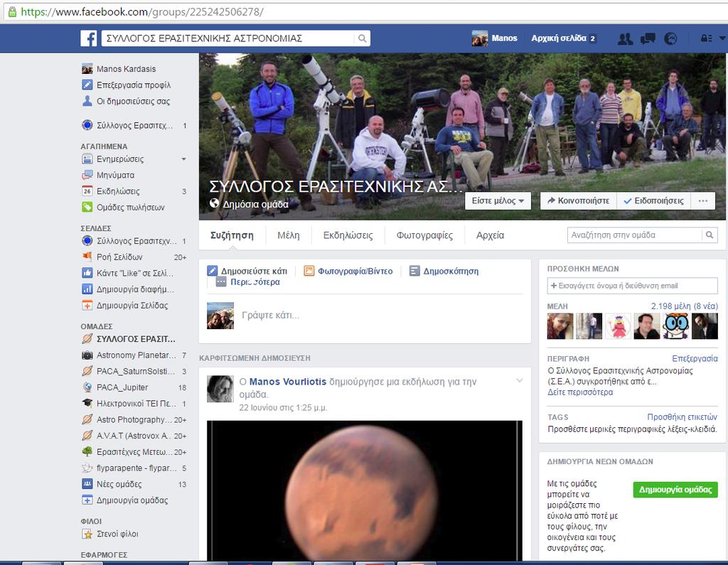Open the Είστε μέλος dropdown
Screen dimensions: 728x565
click(498, 200)
